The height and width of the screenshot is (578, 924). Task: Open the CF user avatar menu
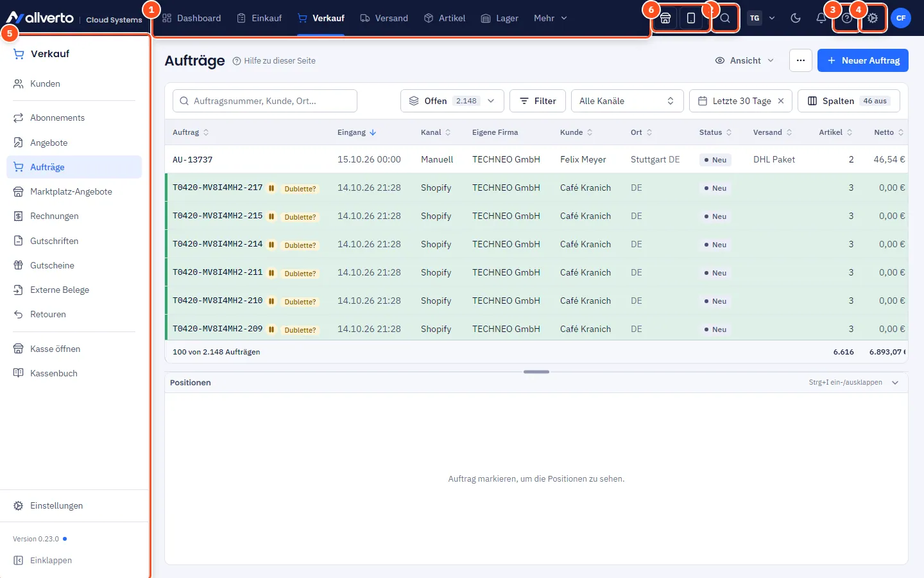[x=901, y=18]
